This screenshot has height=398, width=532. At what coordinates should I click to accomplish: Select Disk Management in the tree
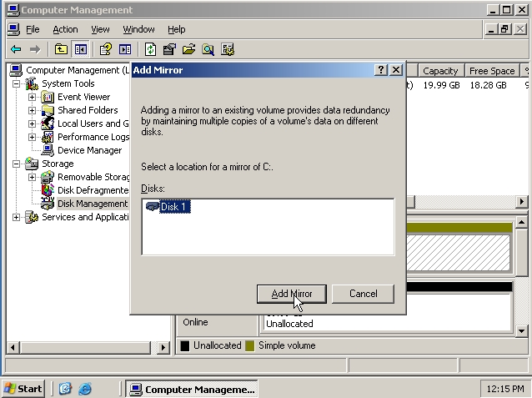(x=93, y=204)
